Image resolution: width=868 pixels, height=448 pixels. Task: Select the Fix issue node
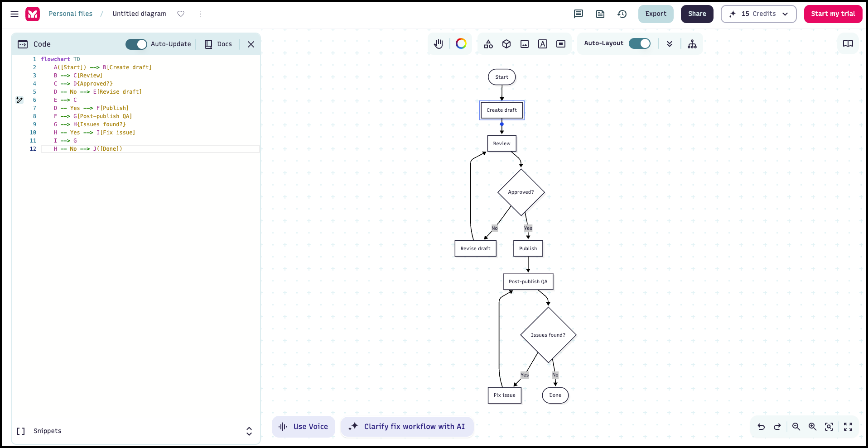tap(505, 395)
